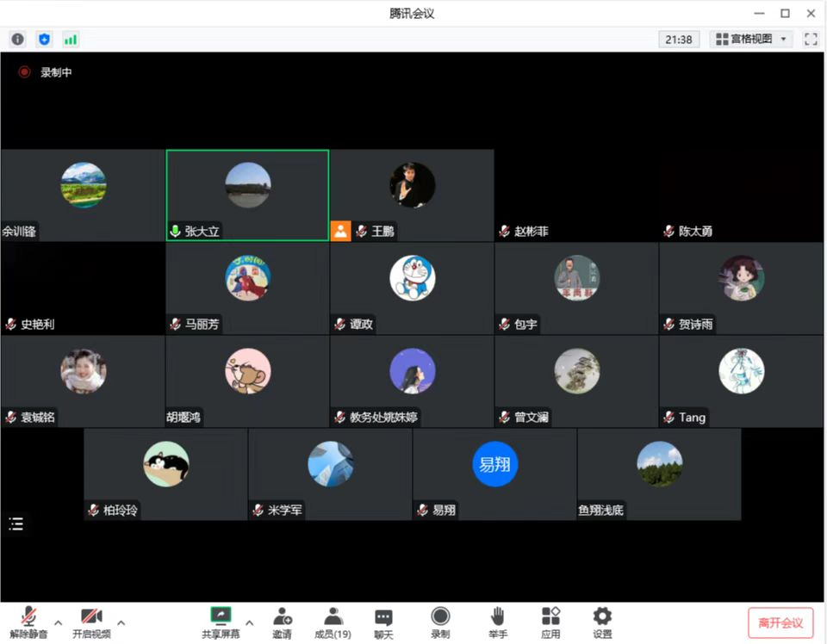Enter full screen via top-right icon
The width and height of the screenshot is (827, 644).
[810, 40]
